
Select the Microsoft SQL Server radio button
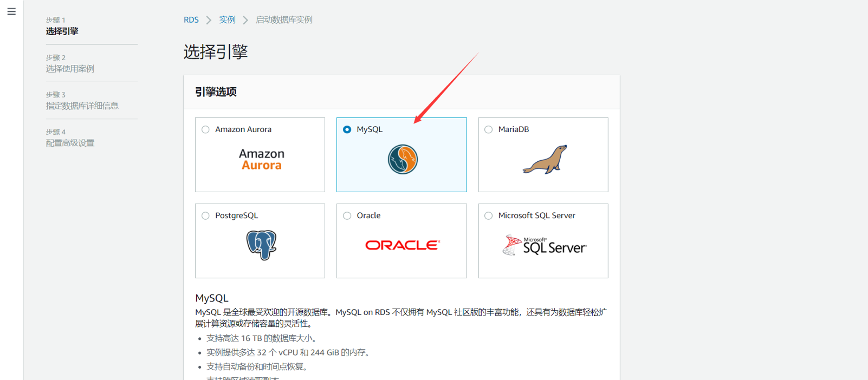point(489,215)
